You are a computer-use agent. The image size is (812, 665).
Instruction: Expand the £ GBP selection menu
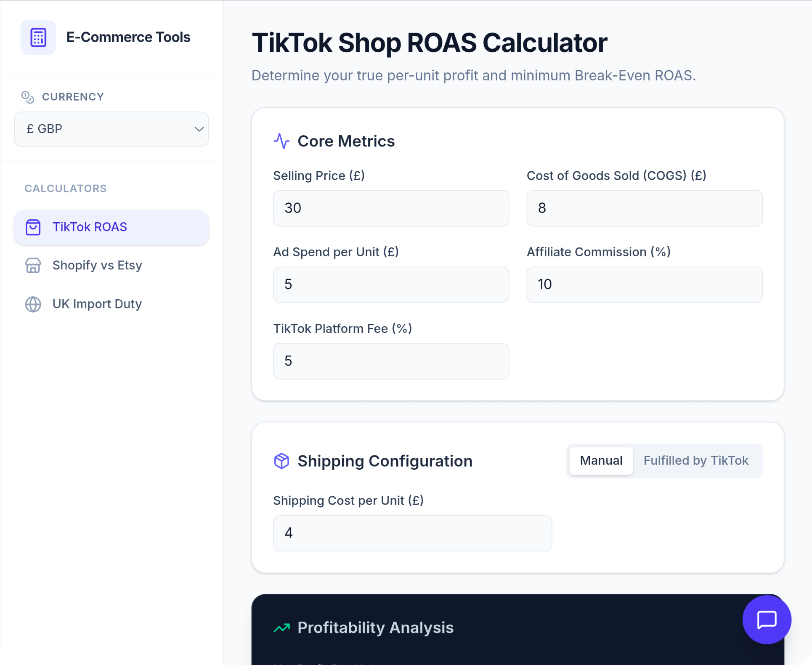tap(111, 129)
